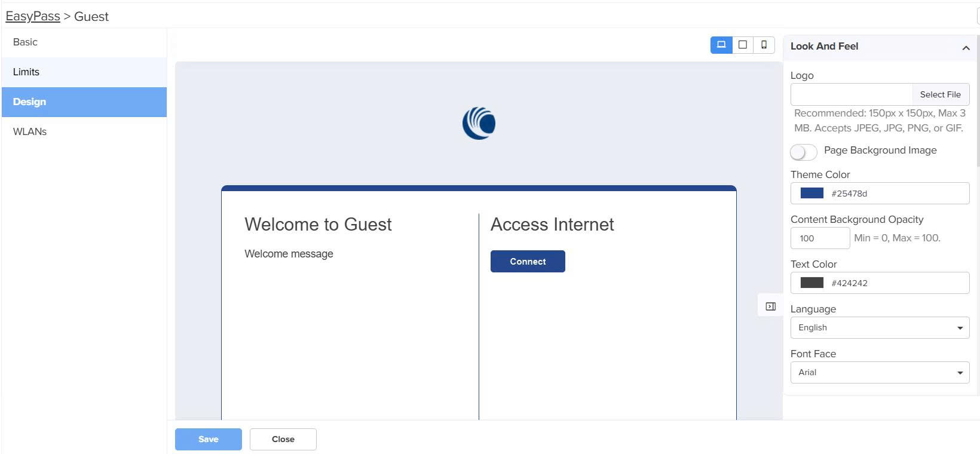Open the Language dropdown
The height and width of the screenshot is (454, 980).
tap(880, 328)
